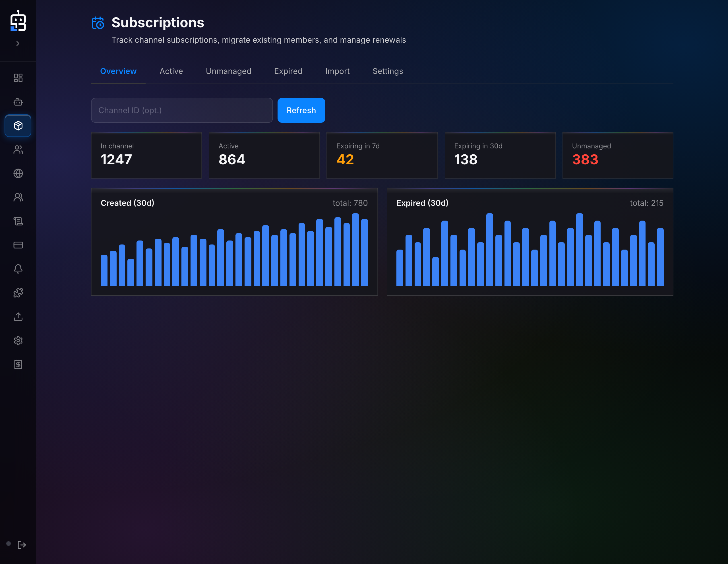Focus the Channel ID input field
The image size is (728, 564).
point(182,110)
